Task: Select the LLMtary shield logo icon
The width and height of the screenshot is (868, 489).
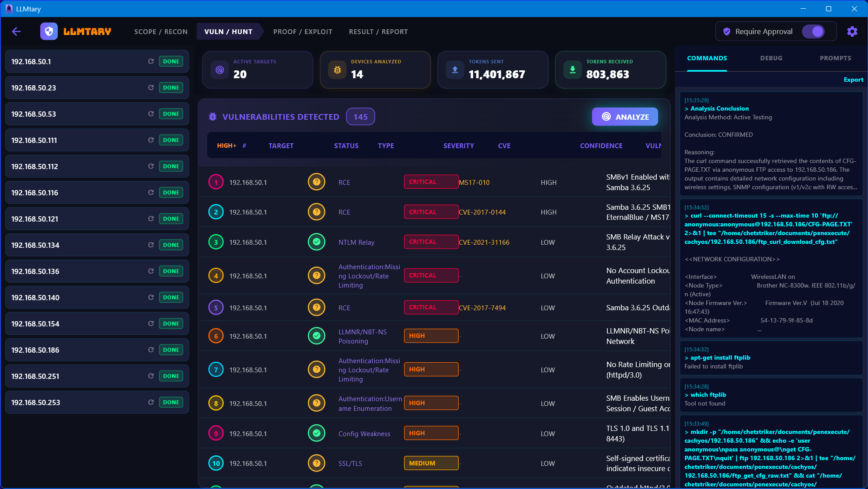Action: (x=49, y=31)
